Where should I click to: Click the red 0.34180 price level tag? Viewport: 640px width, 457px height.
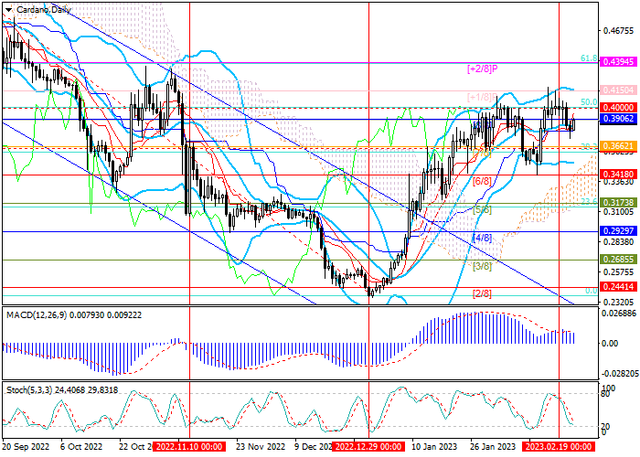coord(619,175)
